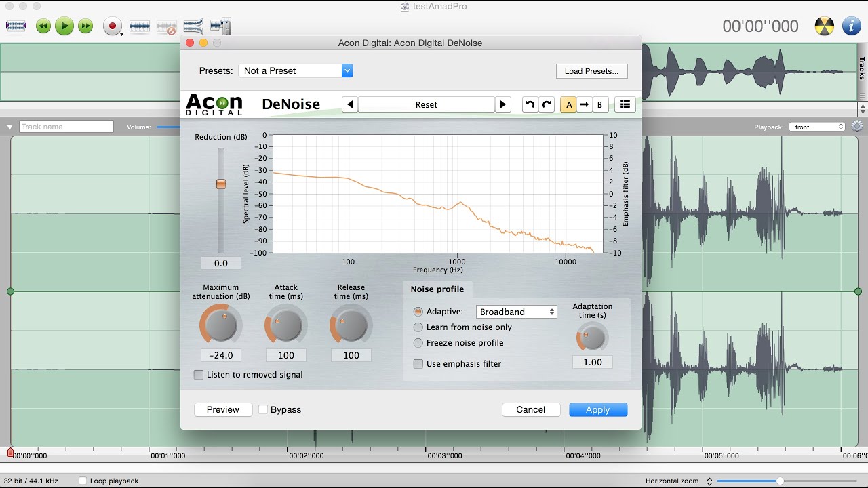
Task: Enable Use emphasis filter checkbox
Action: click(418, 364)
